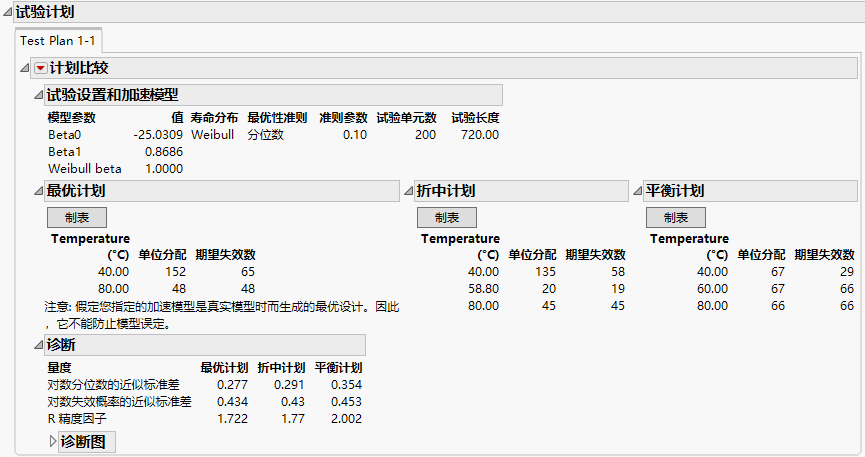The image size is (865, 457).
Task: Select unit allocation 152 in 最优计划
Action: tap(175, 272)
